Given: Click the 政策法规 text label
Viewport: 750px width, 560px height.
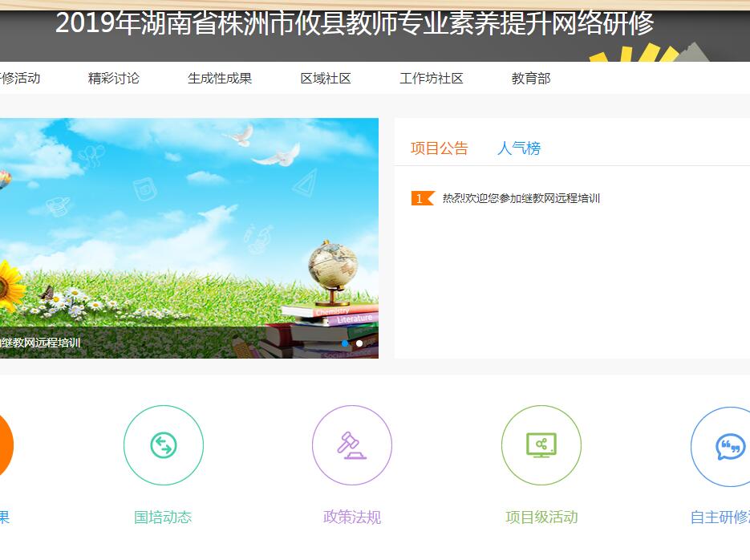Looking at the screenshot, I should pos(352,517).
